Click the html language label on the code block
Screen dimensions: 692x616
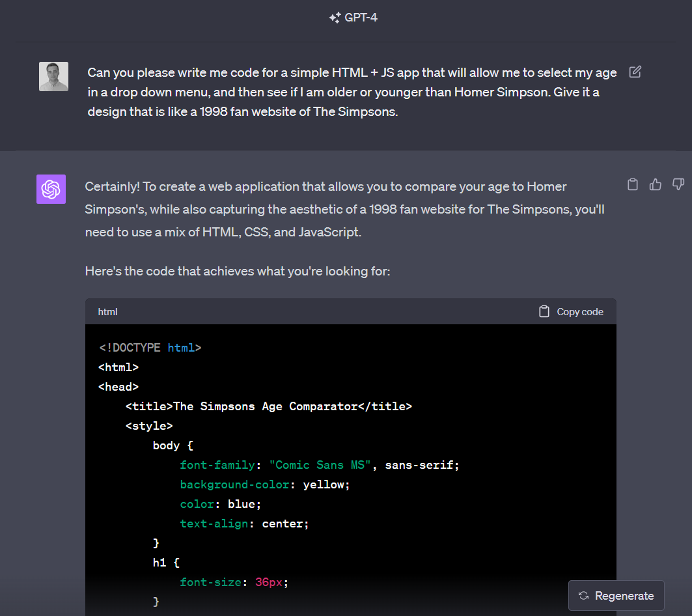107,312
